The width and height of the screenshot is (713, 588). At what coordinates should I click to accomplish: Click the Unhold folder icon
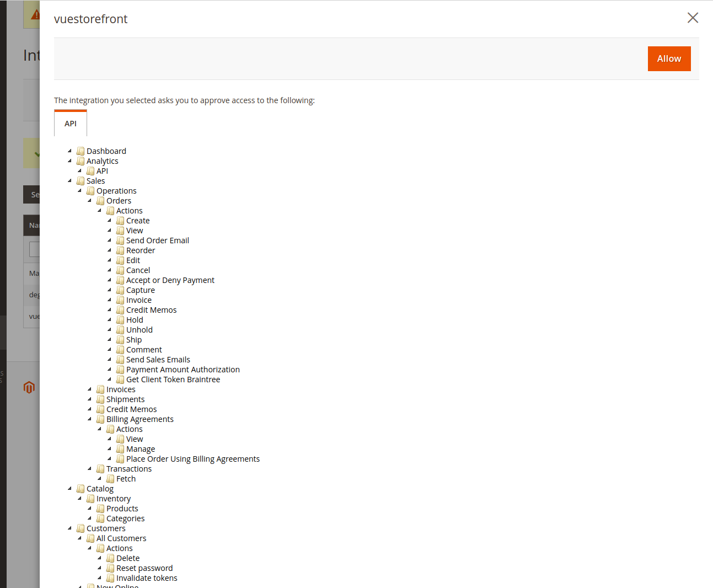click(x=120, y=330)
